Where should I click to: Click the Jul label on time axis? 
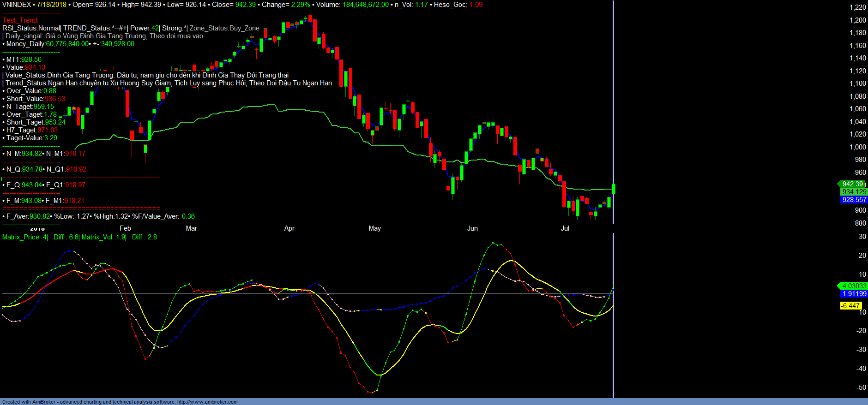pos(565,228)
